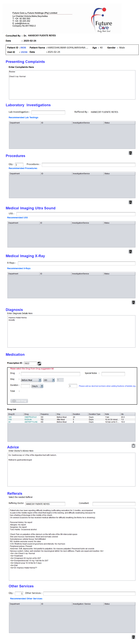Screen dimensions: 139x644
Task: Select the OMEPRAZOLE row in Drug List
Action: tap(30, 417)
